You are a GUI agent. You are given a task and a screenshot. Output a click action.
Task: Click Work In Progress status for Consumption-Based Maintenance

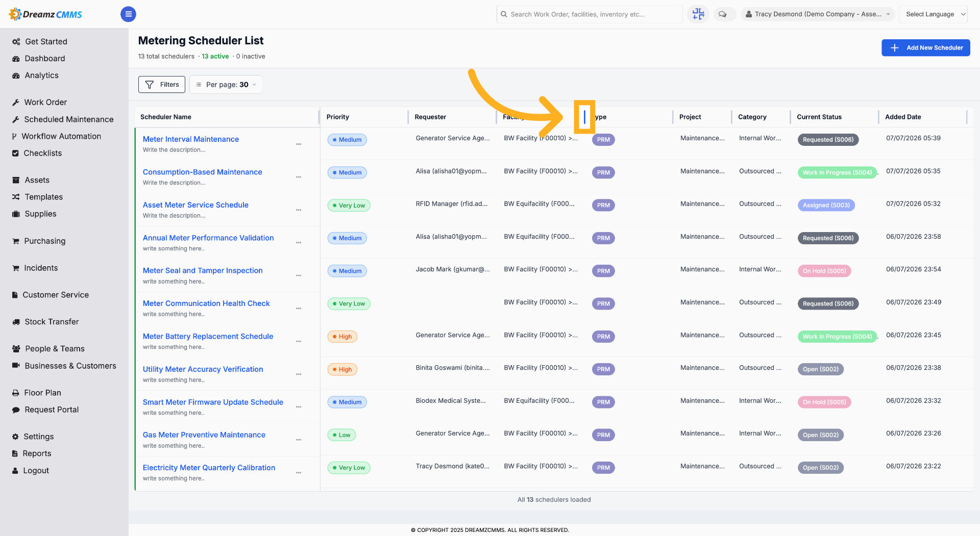(837, 173)
